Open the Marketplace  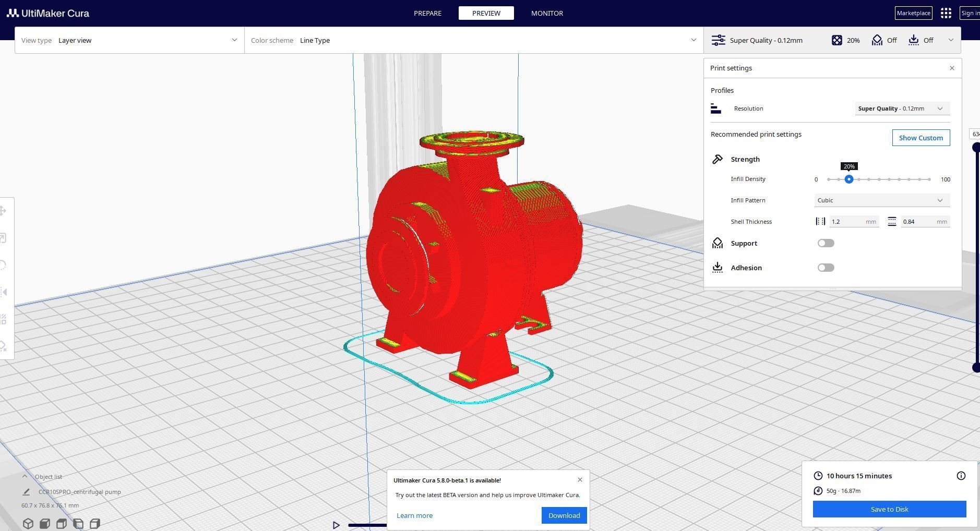click(913, 13)
